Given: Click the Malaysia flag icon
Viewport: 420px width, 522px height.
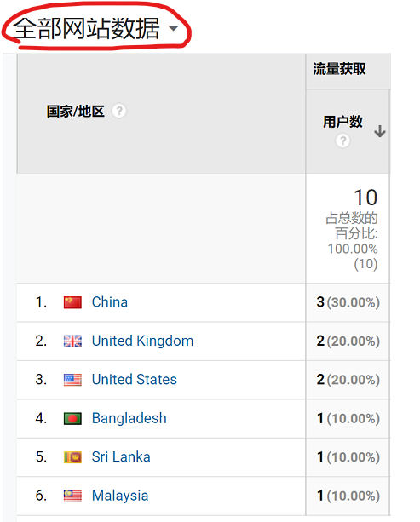Looking at the screenshot, I should (72, 496).
